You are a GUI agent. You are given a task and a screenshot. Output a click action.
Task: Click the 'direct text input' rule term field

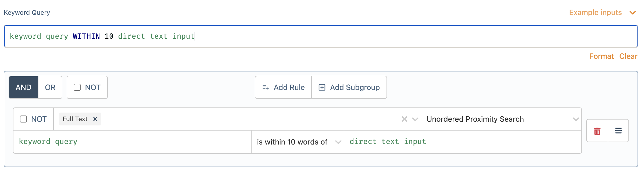pyautogui.click(x=463, y=142)
